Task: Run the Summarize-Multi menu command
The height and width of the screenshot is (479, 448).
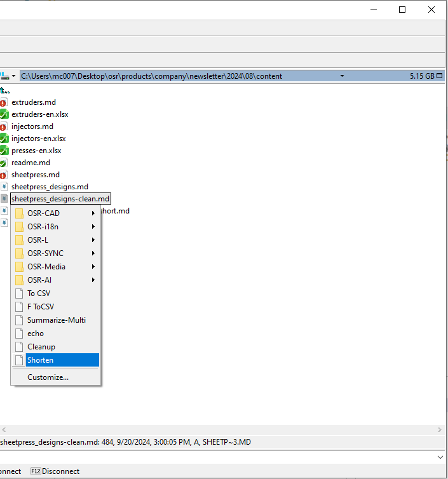Action: (56, 320)
